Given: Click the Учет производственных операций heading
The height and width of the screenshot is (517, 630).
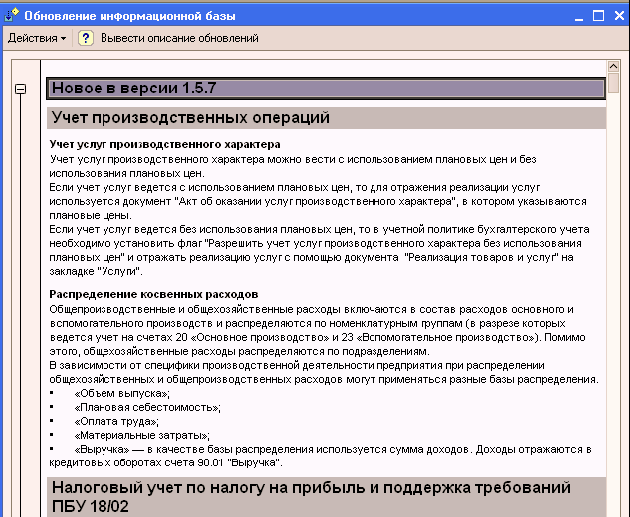Looking at the screenshot, I should (191, 118).
